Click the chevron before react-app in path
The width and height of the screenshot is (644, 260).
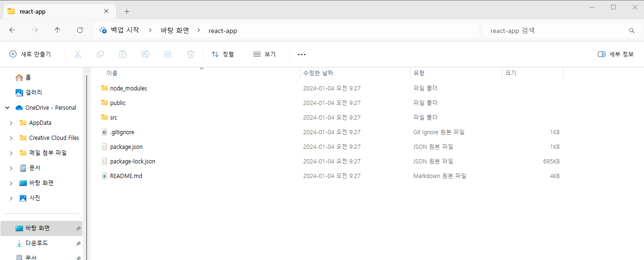pos(199,30)
